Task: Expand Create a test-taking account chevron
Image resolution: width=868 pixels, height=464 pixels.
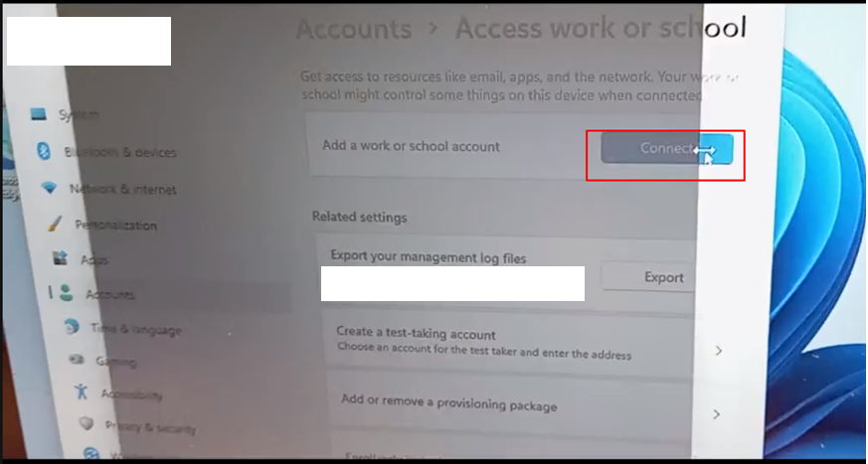Action: click(x=719, y=351)
